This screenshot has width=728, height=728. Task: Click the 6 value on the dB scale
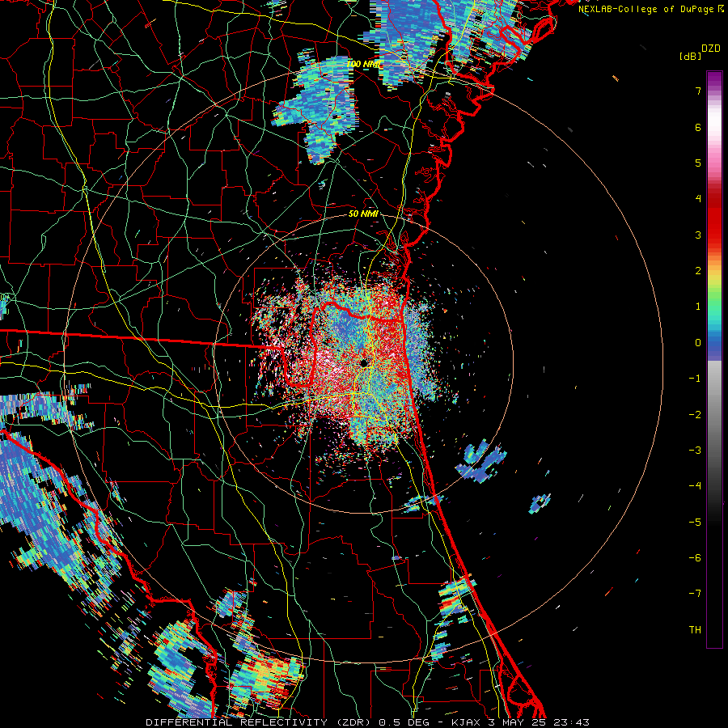698,127
